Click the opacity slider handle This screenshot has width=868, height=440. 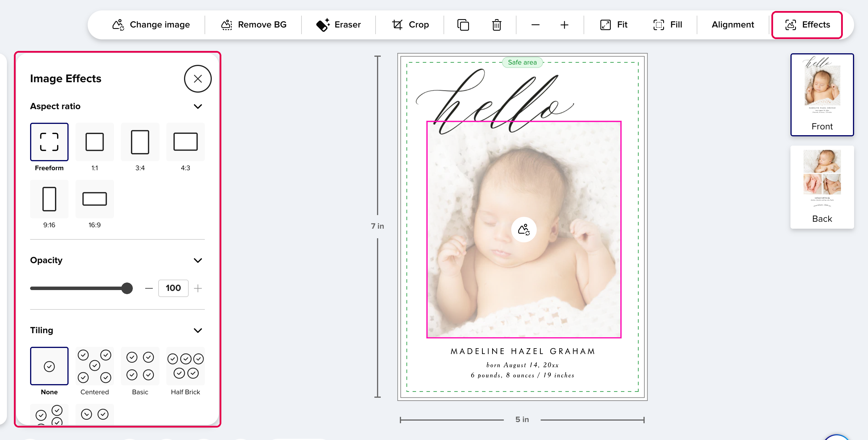pos(127,288)
